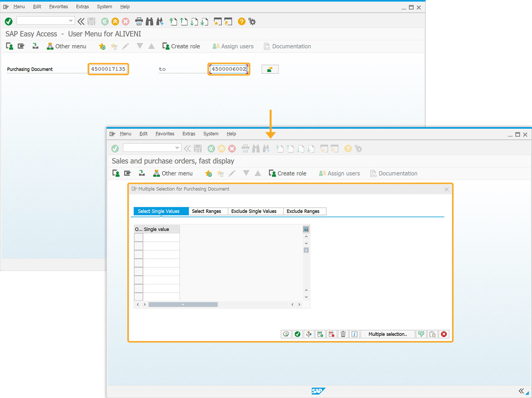Click the trash Delete Entire Selection icon in dialog

(x=343, y=334)
